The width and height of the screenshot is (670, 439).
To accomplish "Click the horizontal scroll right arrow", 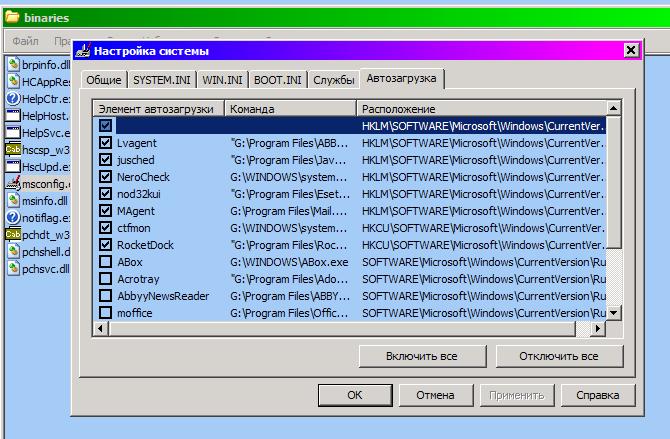I will [598, 328].
